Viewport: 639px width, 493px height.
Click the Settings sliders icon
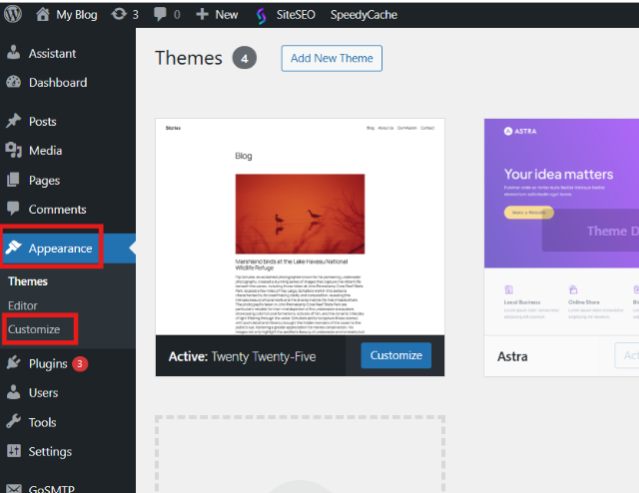click(13, 451)
